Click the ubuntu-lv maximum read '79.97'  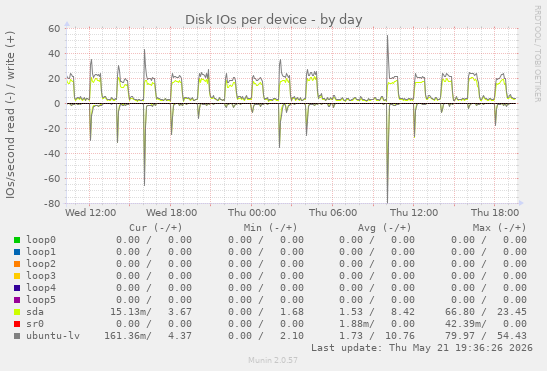click(460, 336)
